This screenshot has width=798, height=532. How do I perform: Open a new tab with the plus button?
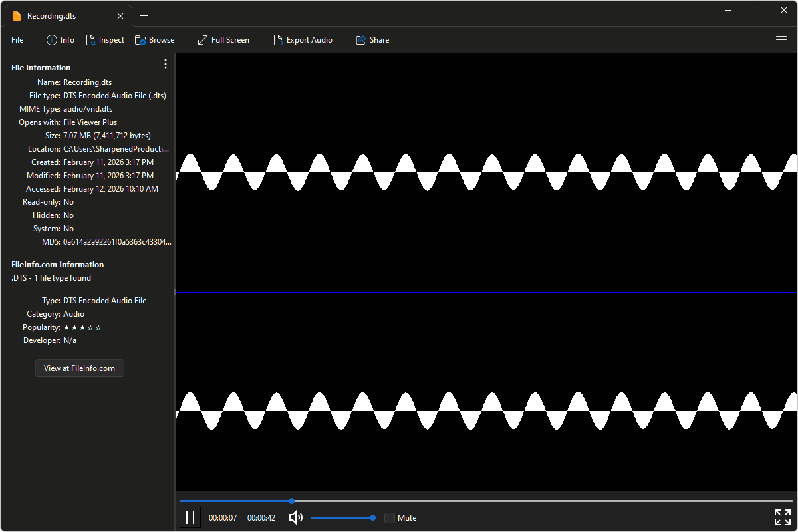pyautogui.click(x=144, y=15)
